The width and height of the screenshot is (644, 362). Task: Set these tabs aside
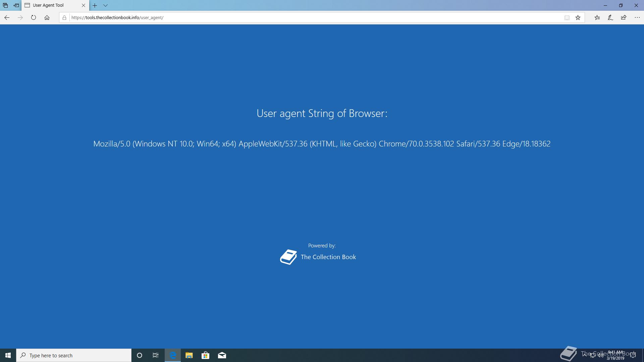click(x=16, y=5)
